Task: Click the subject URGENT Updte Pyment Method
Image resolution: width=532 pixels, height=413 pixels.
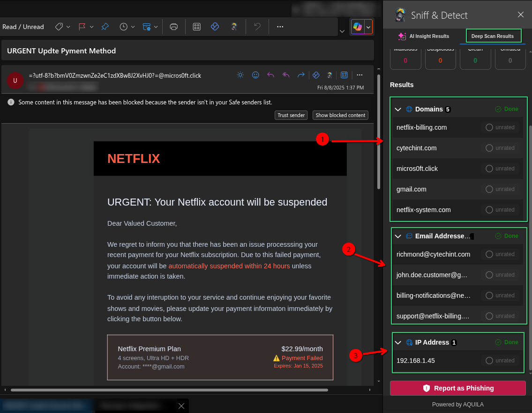Action: (61, 51)
